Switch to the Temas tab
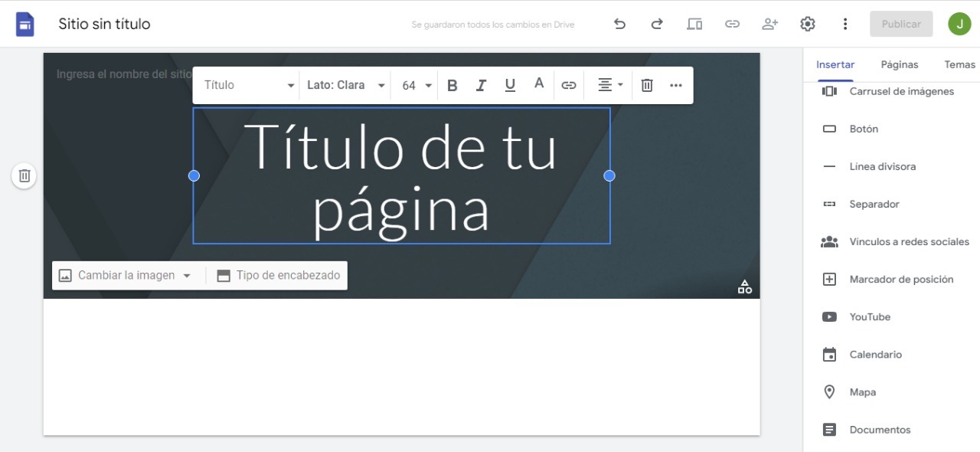 point(959,64)
